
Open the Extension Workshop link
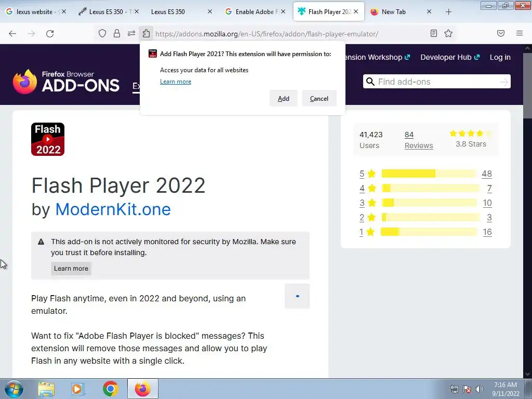tap(376, 57)
